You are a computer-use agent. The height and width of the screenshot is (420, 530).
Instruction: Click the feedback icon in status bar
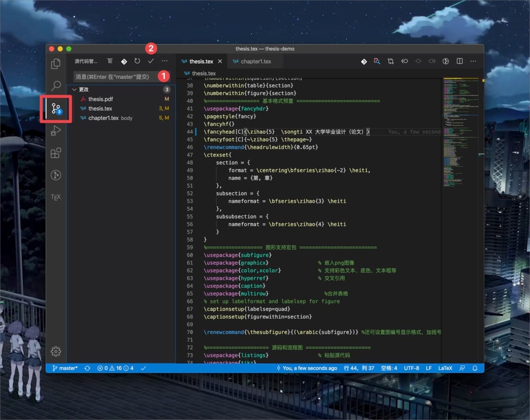pos(462,368)
